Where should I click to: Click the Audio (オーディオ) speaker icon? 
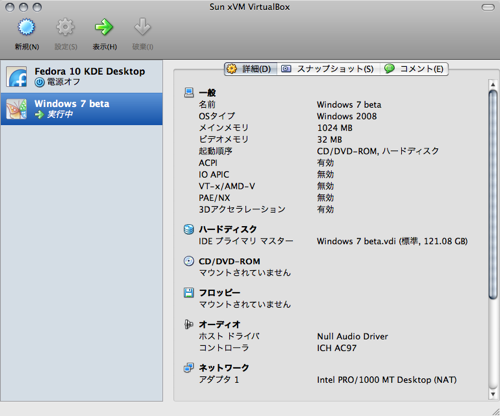(x=189, y=324)
